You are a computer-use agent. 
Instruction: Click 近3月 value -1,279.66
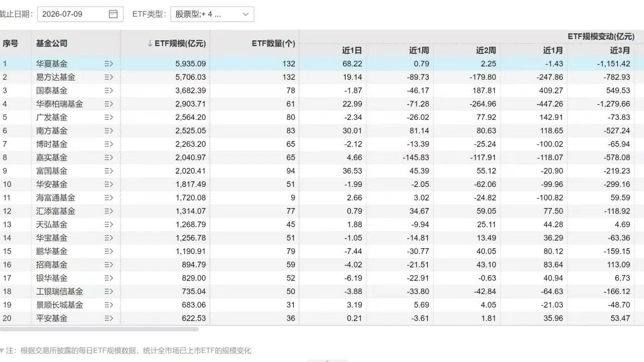[613, 104]
